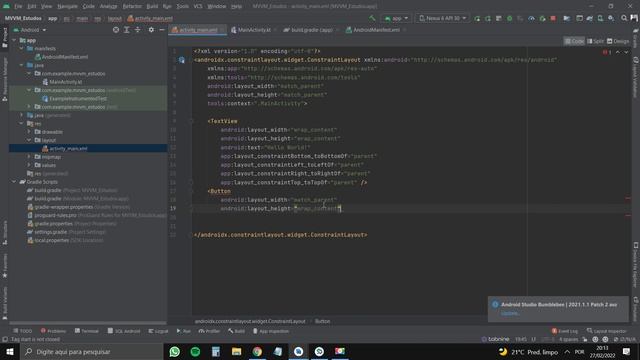Click the Make Project hammer icon

point(372,18)
